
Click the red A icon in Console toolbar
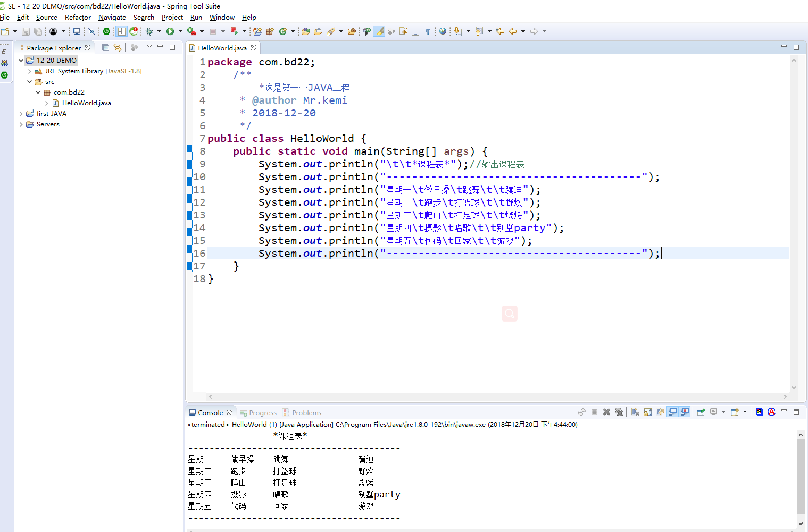tap(772, 412)
